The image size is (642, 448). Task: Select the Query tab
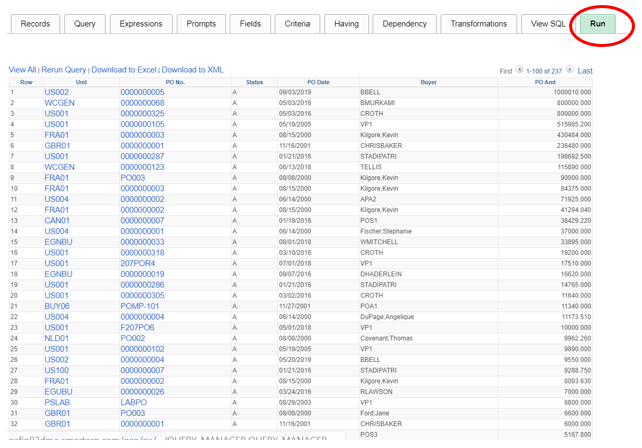85,24
